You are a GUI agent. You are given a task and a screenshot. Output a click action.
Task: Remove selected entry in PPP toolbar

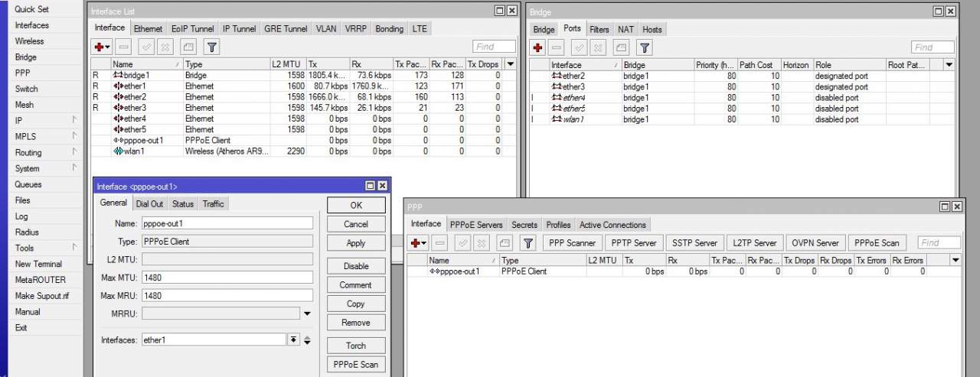point(440,242)
